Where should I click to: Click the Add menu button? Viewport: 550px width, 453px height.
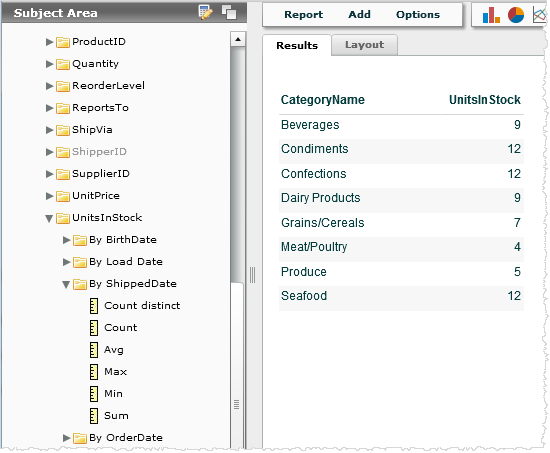359,14
